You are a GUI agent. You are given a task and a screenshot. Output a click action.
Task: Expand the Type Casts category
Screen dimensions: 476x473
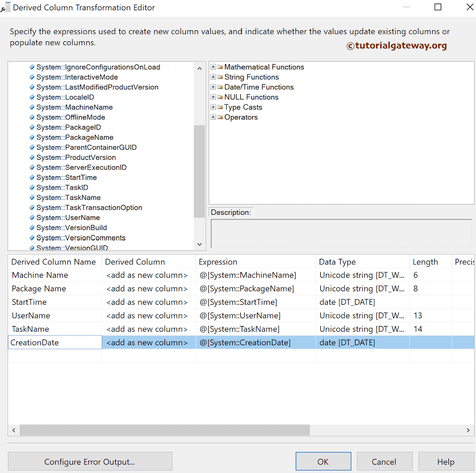pyautogui.click(x=213, y=107)
